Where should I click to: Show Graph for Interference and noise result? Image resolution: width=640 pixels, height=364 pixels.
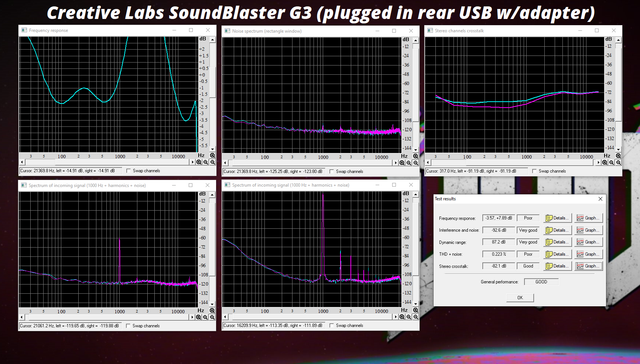point(588,230)
